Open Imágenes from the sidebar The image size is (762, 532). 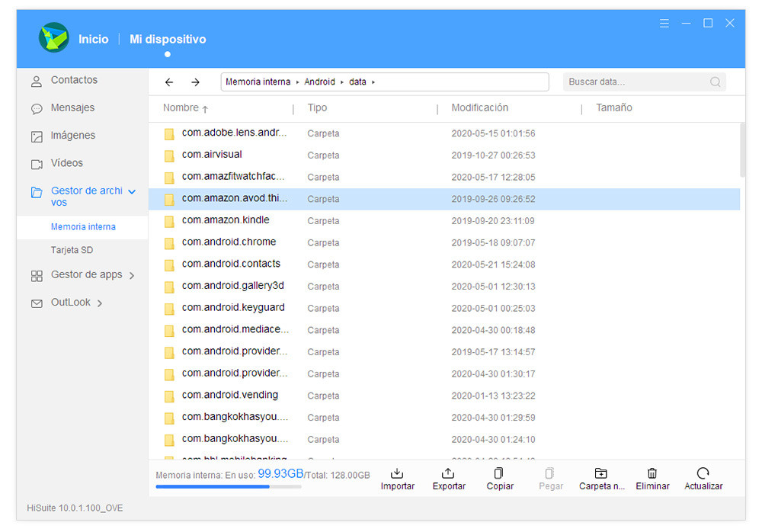(x=72, y=135)
